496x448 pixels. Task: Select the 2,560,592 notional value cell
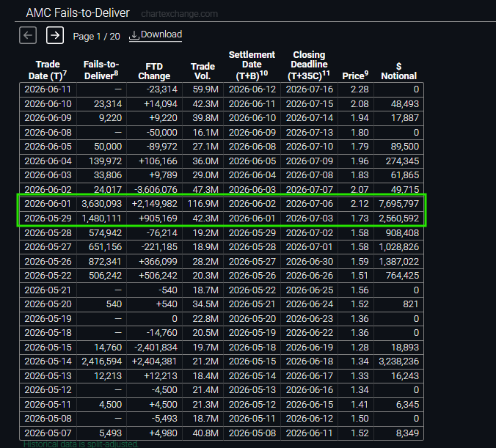pos(398,219)
